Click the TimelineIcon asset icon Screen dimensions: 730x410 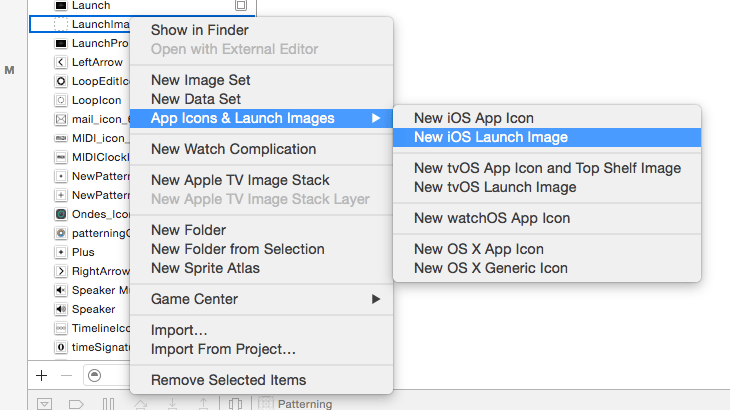[x=61, y=329]
